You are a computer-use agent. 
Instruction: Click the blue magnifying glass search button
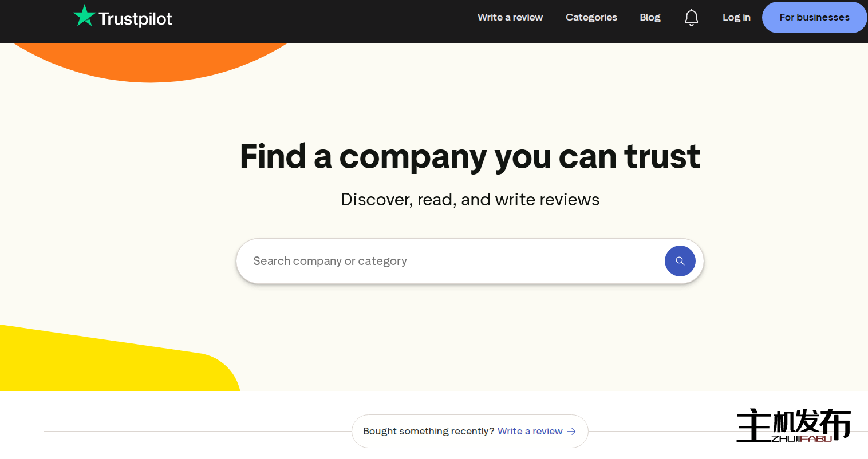(680, 261)
